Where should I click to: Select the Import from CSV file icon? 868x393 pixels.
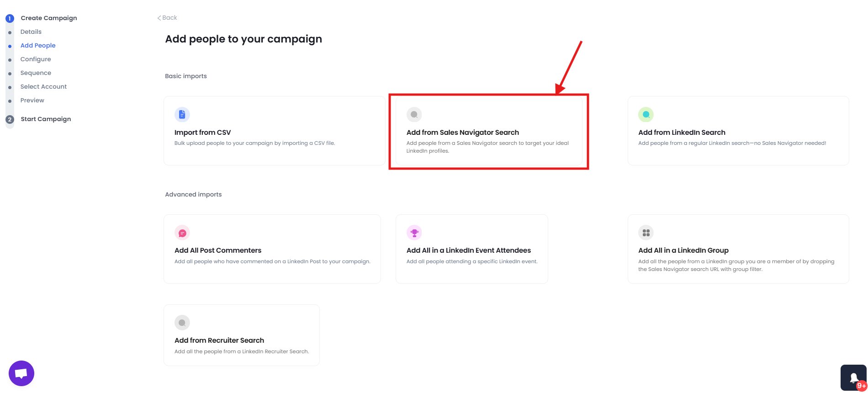pos(182,114)
